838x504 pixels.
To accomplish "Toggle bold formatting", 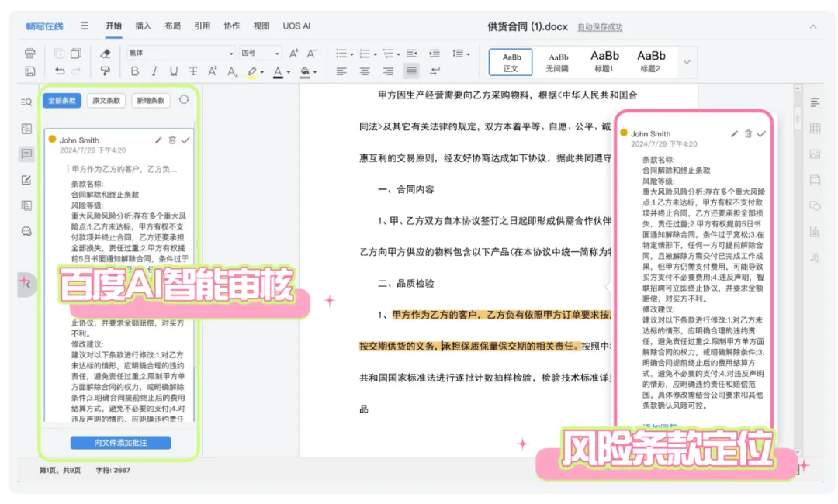I will [135, 71].
